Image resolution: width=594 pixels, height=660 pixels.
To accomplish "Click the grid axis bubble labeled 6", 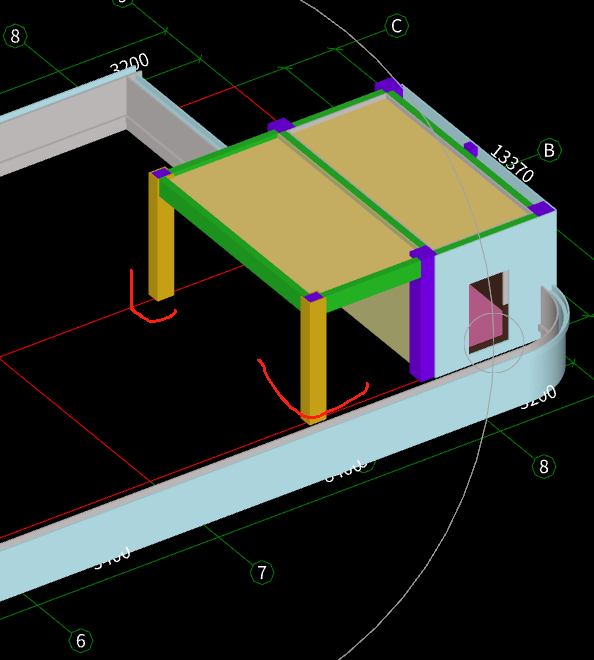I will pos(81,641).
